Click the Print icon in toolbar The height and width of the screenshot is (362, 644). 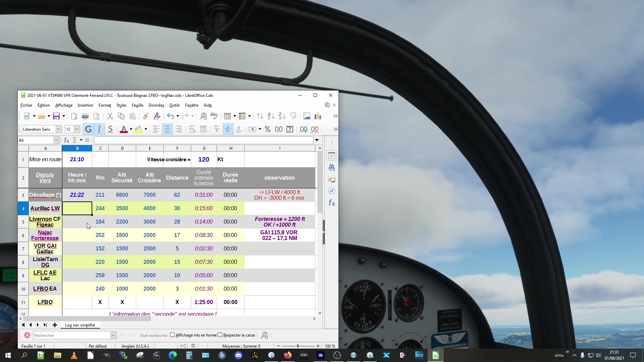85,116
